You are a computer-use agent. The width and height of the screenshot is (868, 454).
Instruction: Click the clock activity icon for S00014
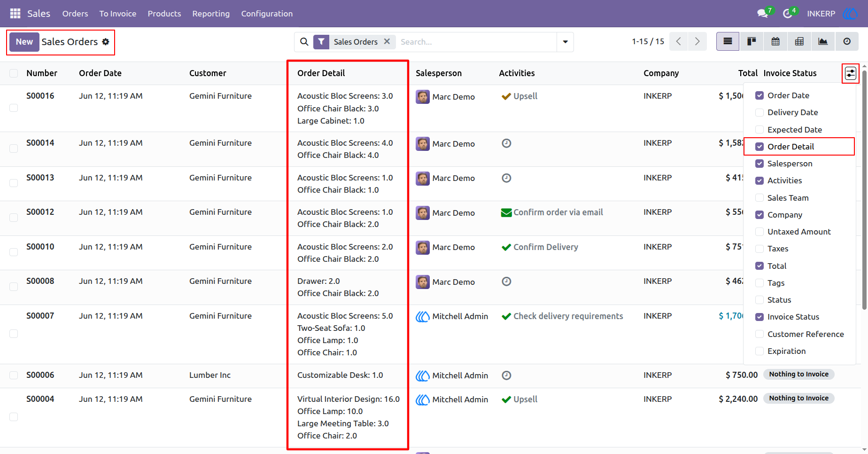[x=506, y=143]
